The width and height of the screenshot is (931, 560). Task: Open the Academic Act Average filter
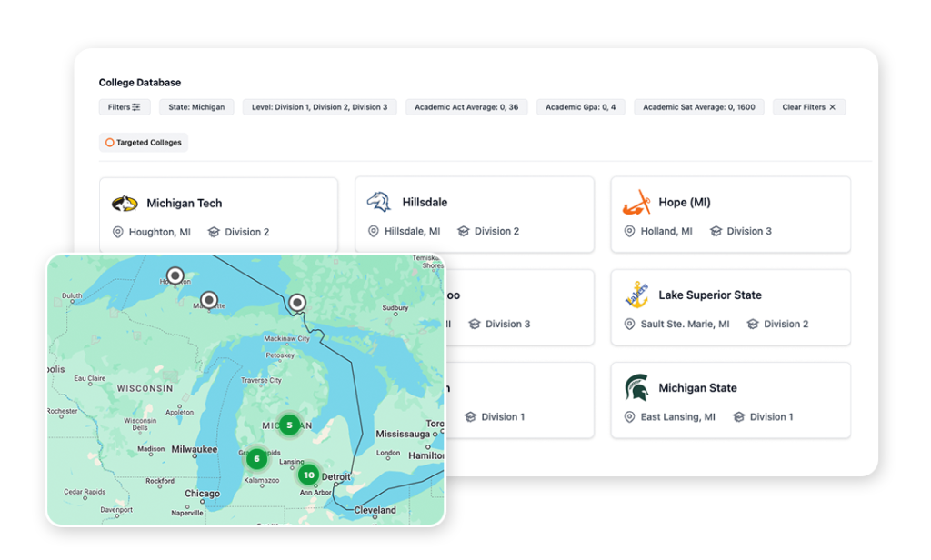point(466,107)
